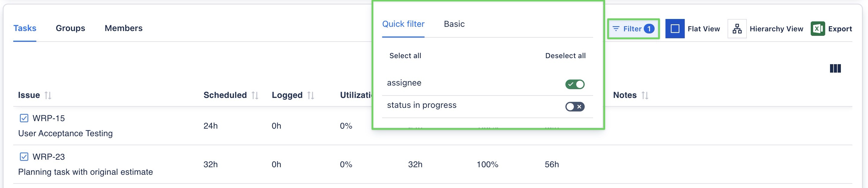Viewport: 868px width, 188px height.
Task: Sort by Notes column arrows
Action: (645, 95)
